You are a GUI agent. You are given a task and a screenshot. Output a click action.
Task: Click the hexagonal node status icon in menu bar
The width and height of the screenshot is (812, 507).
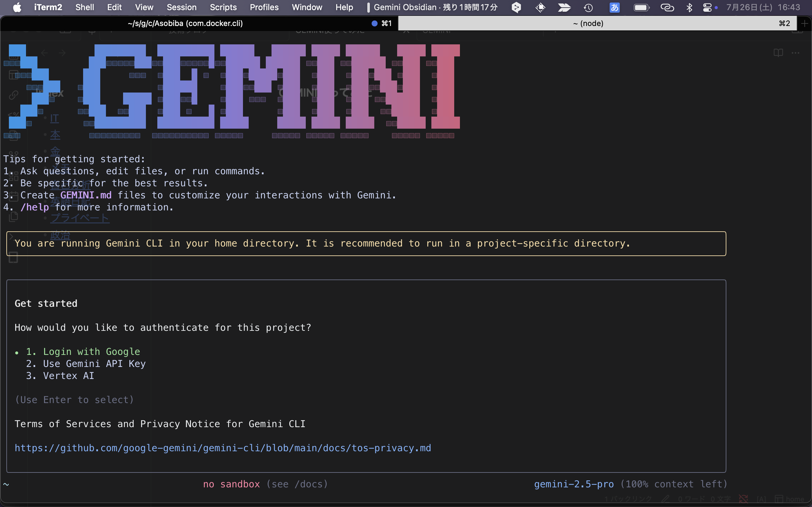tap(516, 7)
